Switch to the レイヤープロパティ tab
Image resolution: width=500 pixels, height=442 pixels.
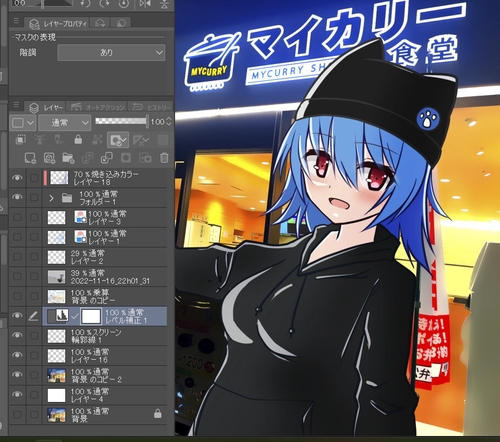57,23
